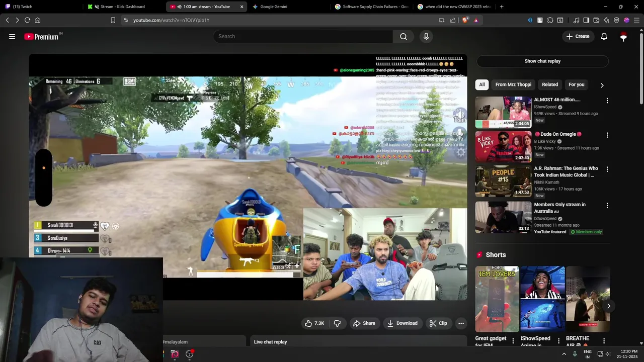The height and width of the screenshot is (362, 644).
Task: Open options for iShowSpeed Anime short
Action: pos(558,341)
